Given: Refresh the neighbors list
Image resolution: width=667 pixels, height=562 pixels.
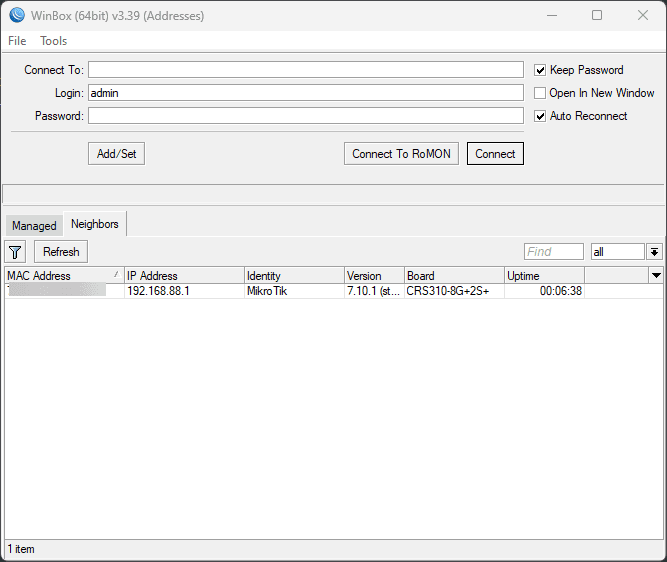Looking at the screenshot, I should pos(61,252).
